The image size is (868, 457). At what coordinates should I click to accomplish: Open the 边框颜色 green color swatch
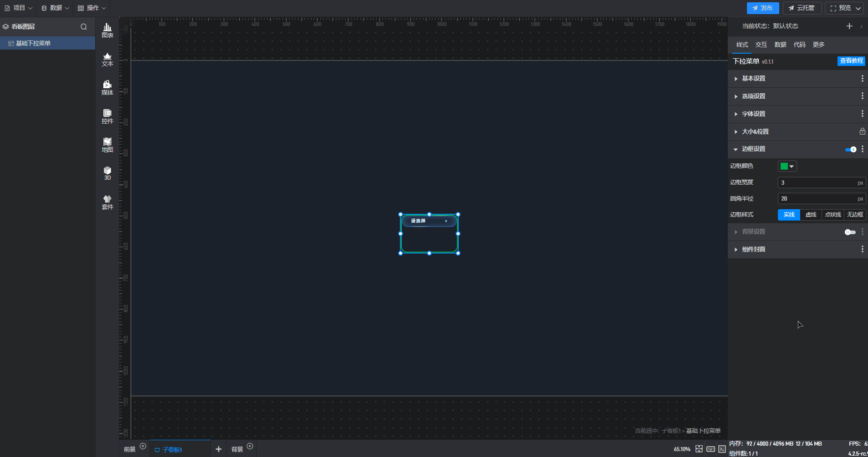coord(787,166)
